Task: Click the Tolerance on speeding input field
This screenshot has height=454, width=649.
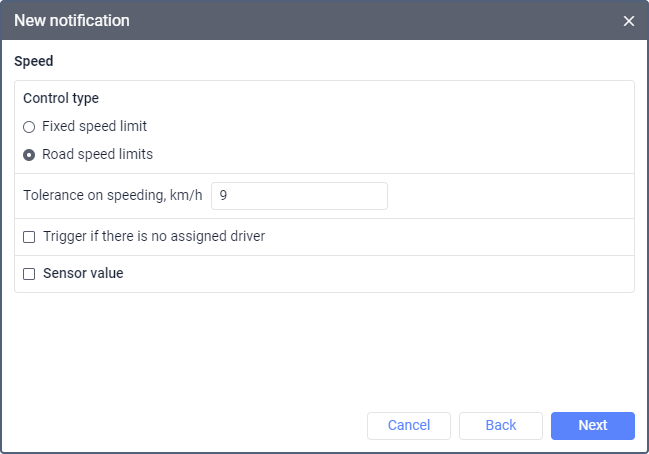Action: pyautogui.click(x=299, y=196)
